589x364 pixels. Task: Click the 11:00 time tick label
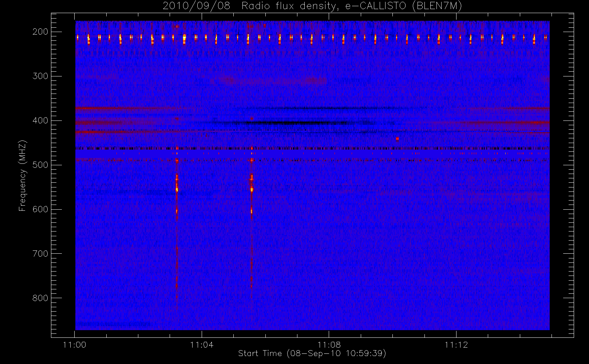[75, 344]
